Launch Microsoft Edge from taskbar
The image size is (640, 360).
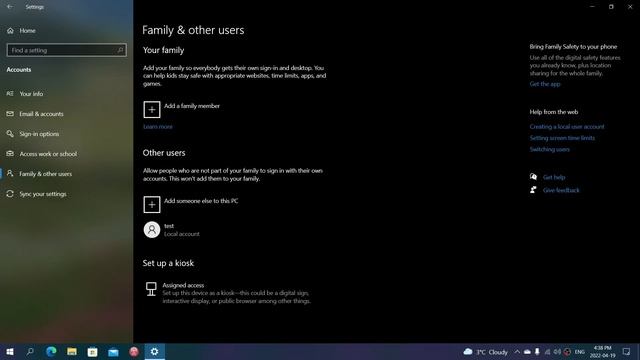point(51,351)
